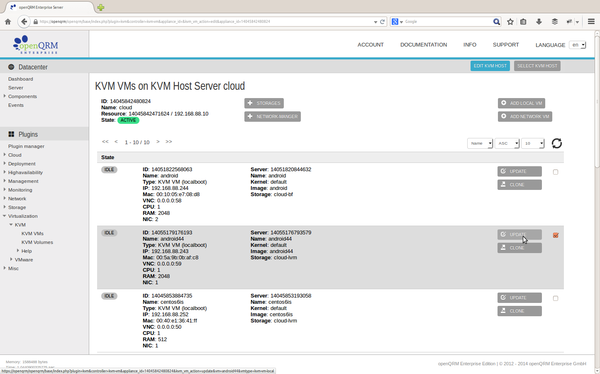Click CLONE for the centos6is VM
600x374 pixels.
pyautogui.click(x=519, y=311)
